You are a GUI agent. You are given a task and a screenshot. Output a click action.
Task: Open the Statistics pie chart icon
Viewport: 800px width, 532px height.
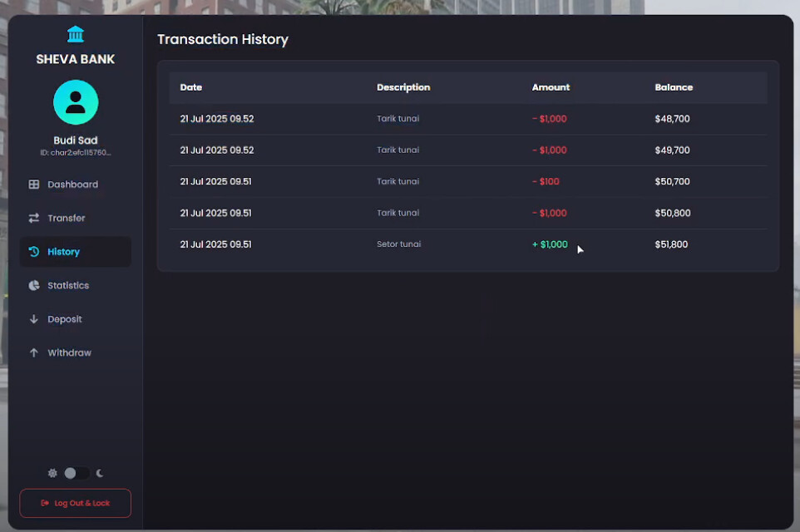click(x=34, y=285)
